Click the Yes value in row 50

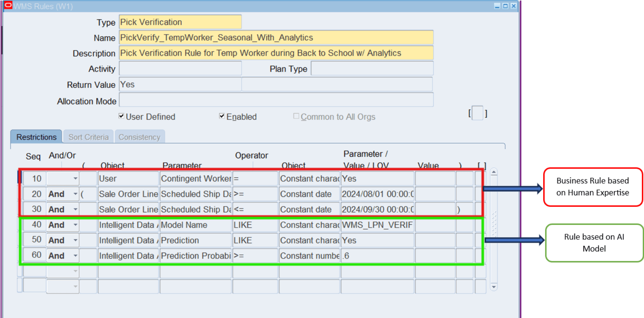pyautogui.click(x=377, y=240)
